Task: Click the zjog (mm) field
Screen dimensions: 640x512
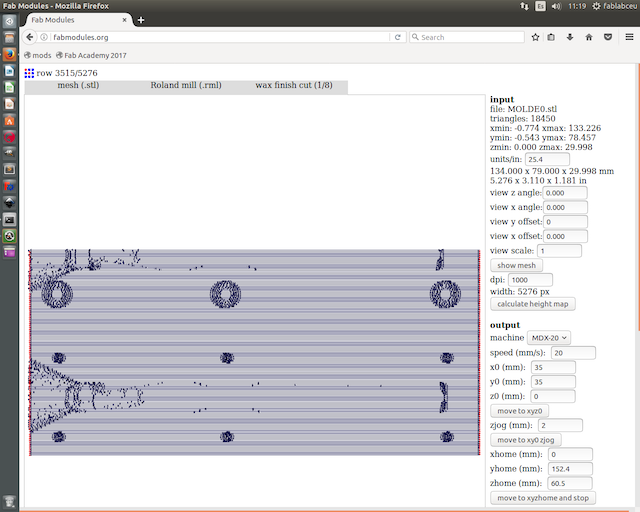Action: pyautogui.click(x=560, y=425)
